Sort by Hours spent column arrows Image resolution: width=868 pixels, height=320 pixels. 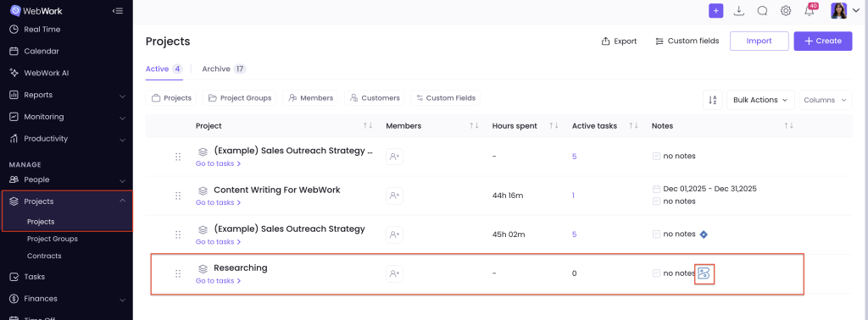click(x=554, y=126)
